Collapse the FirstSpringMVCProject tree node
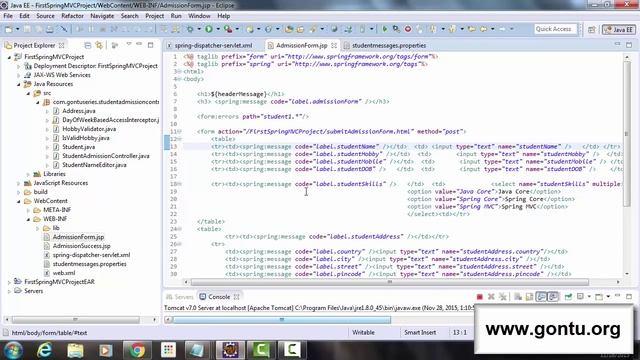Viewport: 640px width, 360px height. (9, 57)
